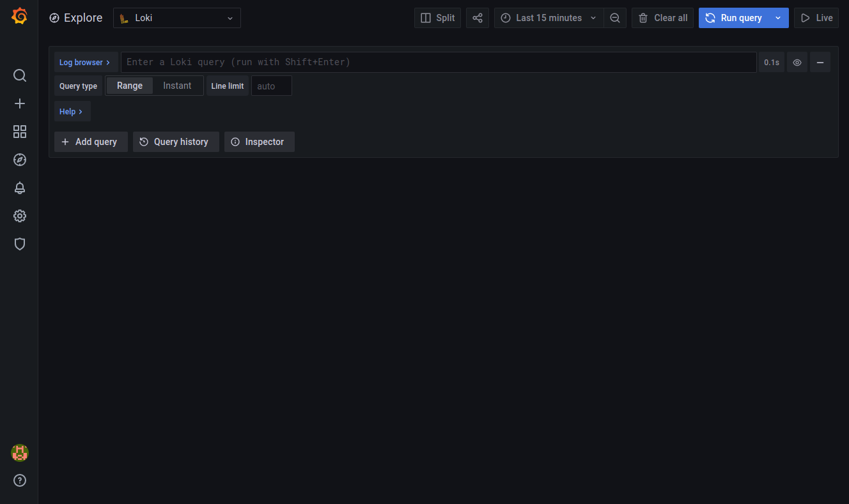Select the Range query type
Screen dimensions: 849x504
[130, 86]
